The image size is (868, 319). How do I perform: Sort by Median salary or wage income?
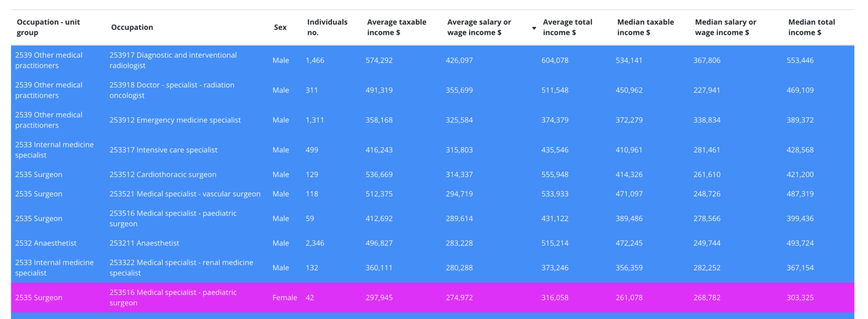click(x=725, y=27)
